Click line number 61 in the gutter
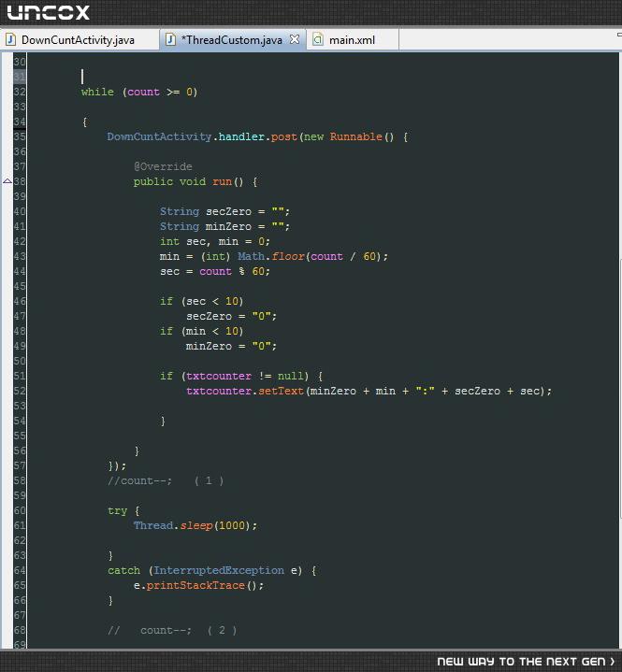Screen dimensions: 622x672 [20, 525]
